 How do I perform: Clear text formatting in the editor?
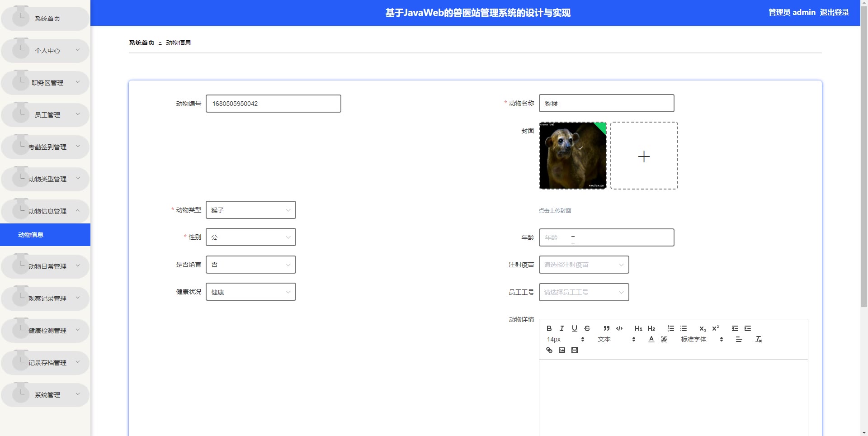click(759, 339)
